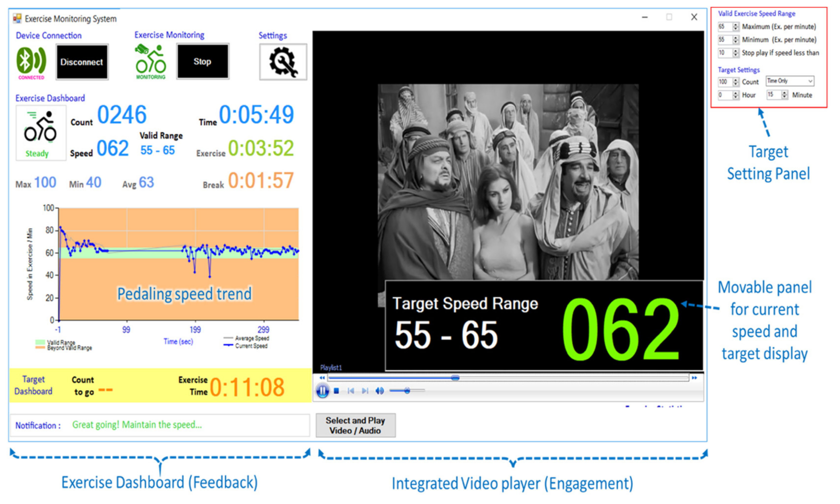The height and width of the screenshot is (504, 840).
Task: Click the Time value 0:05:49
Action: [256, 115]
